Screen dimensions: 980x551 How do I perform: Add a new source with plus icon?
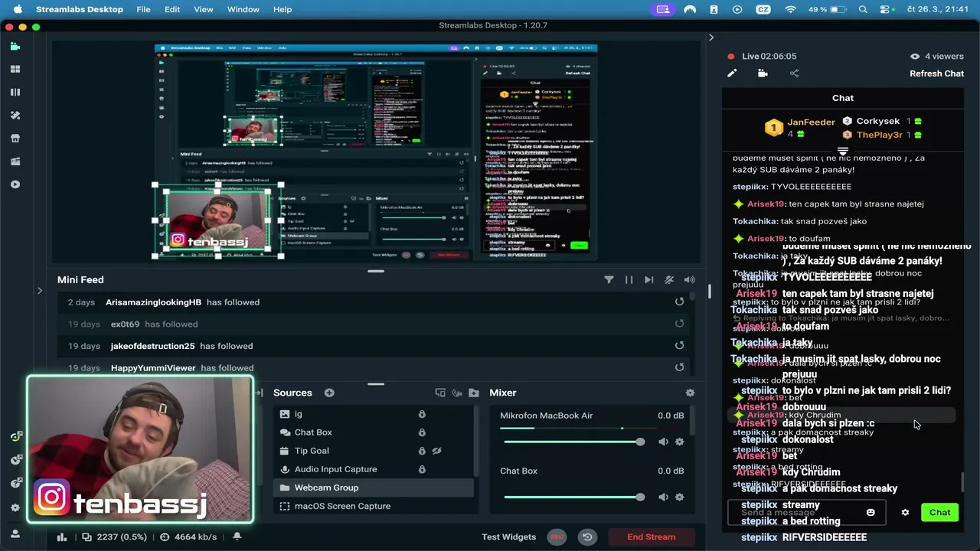click(329, 393)
